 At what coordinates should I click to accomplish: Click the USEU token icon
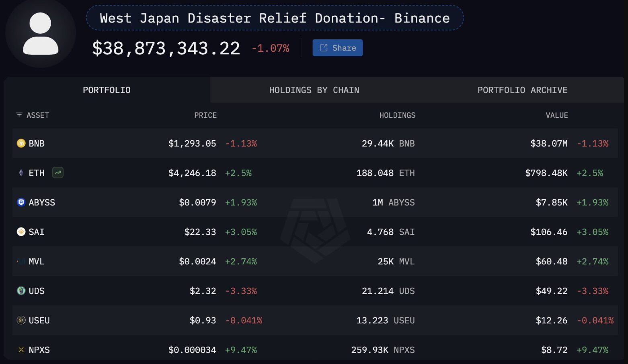21,320
